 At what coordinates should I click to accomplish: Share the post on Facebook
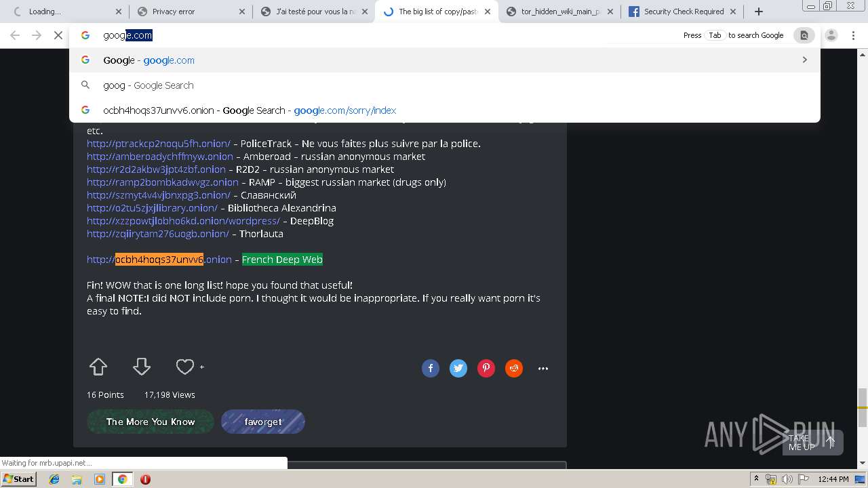(x=431, y=368)
